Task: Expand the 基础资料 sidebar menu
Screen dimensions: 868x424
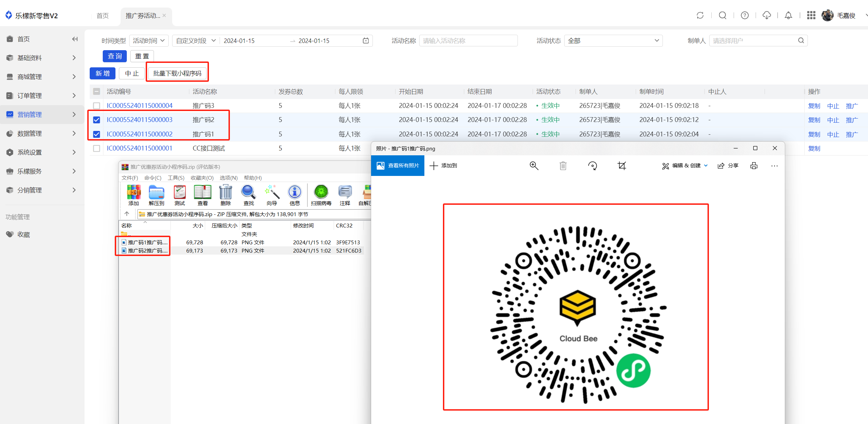Action: tap(42, 58)
